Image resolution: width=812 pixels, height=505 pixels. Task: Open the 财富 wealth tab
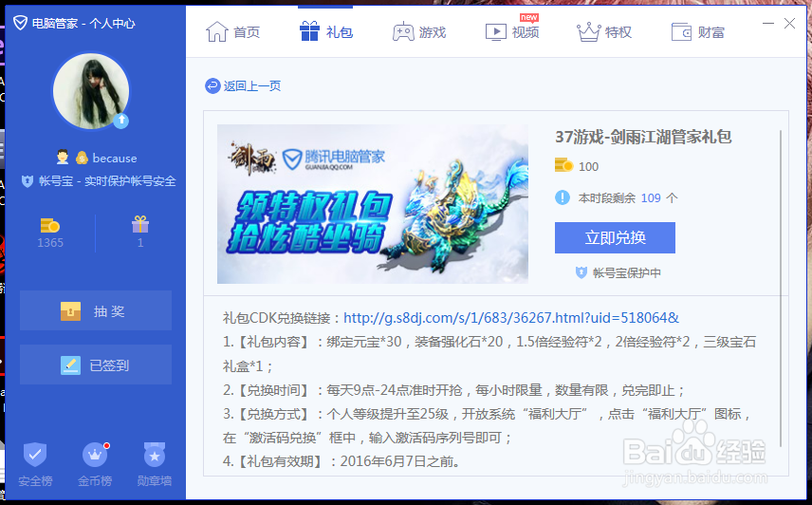[x=697, y=32]
